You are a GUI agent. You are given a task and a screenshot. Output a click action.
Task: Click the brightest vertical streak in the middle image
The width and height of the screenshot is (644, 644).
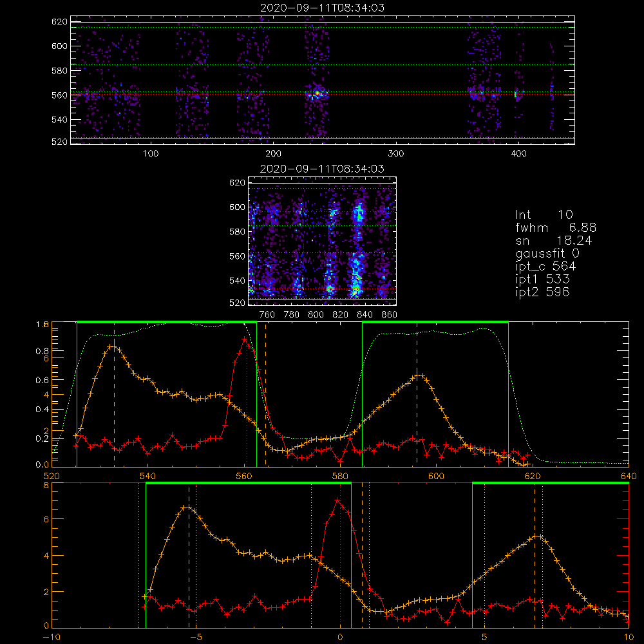click(357, 251)
